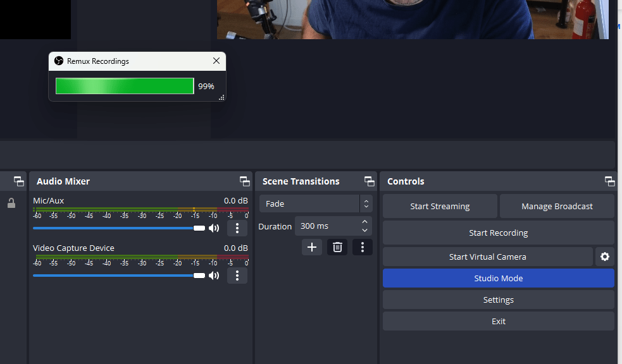Click the Mic/Aux volume slider

[119, 228]
